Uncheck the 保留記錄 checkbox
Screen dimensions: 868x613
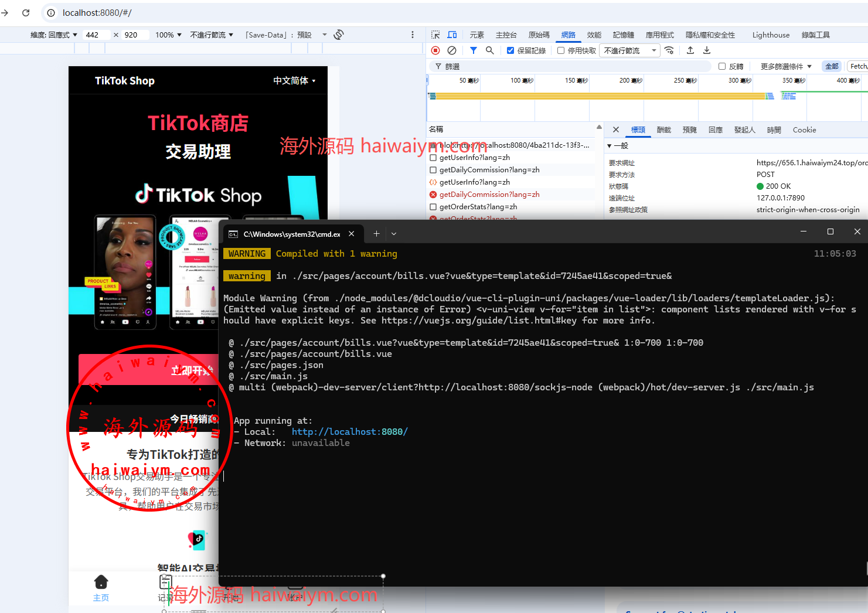coord(510,51)
